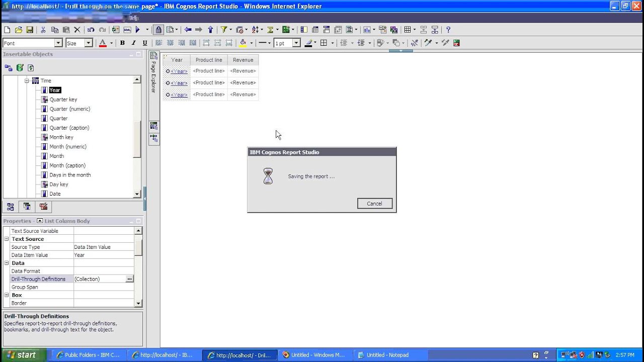Collapse the Data property group
The height and width of the screenshot is (362, 644).
(x=7, y=263)
